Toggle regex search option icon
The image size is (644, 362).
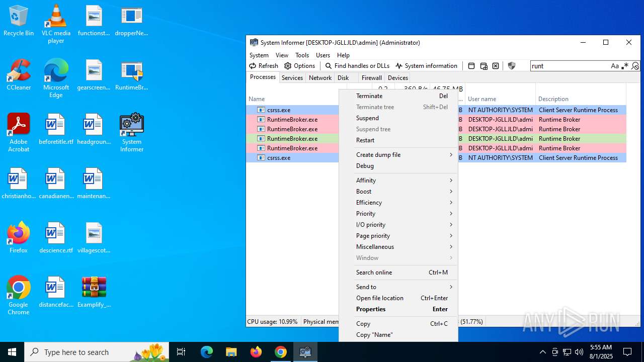pos(625,66)
